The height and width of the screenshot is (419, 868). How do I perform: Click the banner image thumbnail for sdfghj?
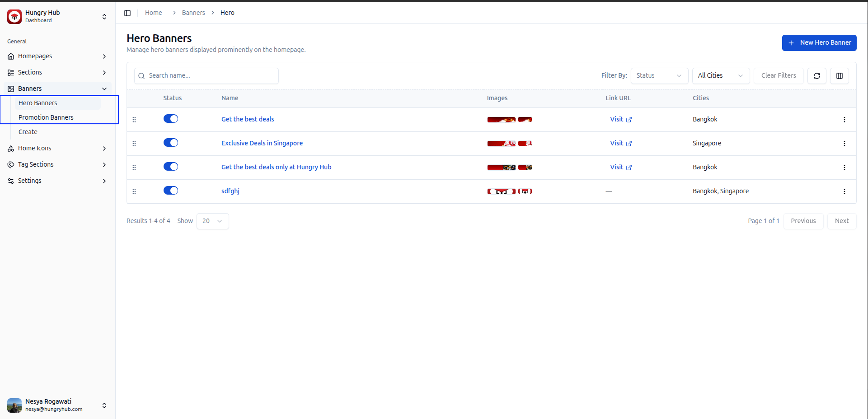point(501,191)
